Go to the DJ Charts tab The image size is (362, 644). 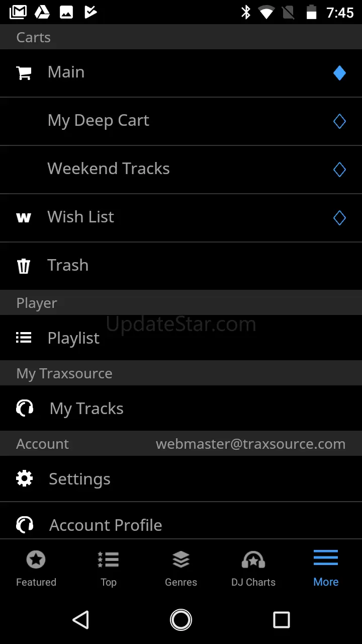253,568
